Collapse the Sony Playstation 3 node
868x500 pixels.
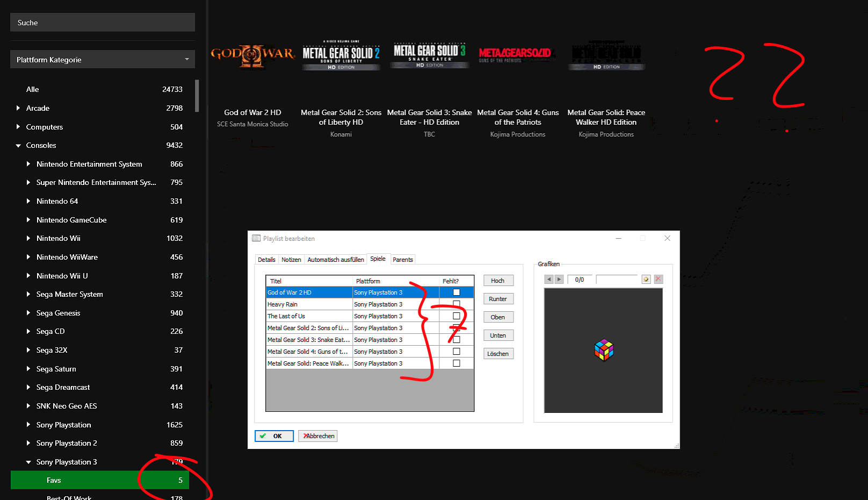[28, 462]
